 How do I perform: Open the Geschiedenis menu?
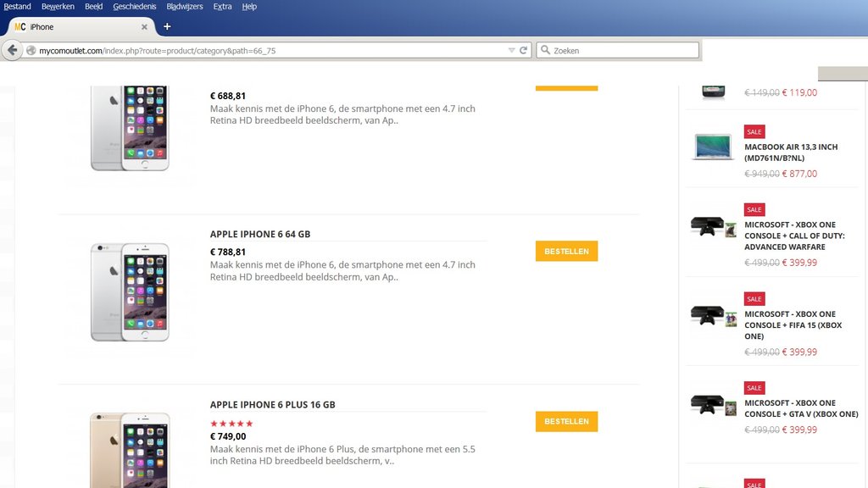tap(134, 7)
